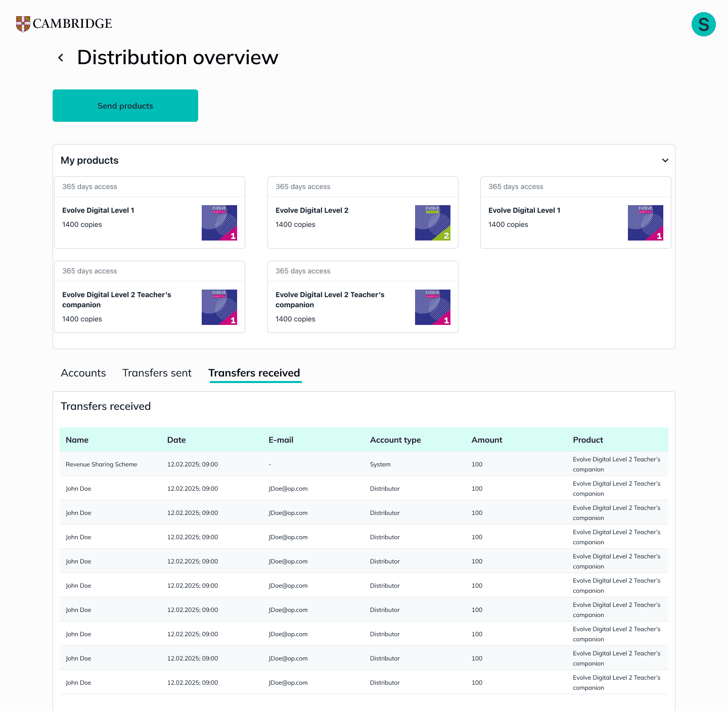Click the Amount column header

pos(487,440)
